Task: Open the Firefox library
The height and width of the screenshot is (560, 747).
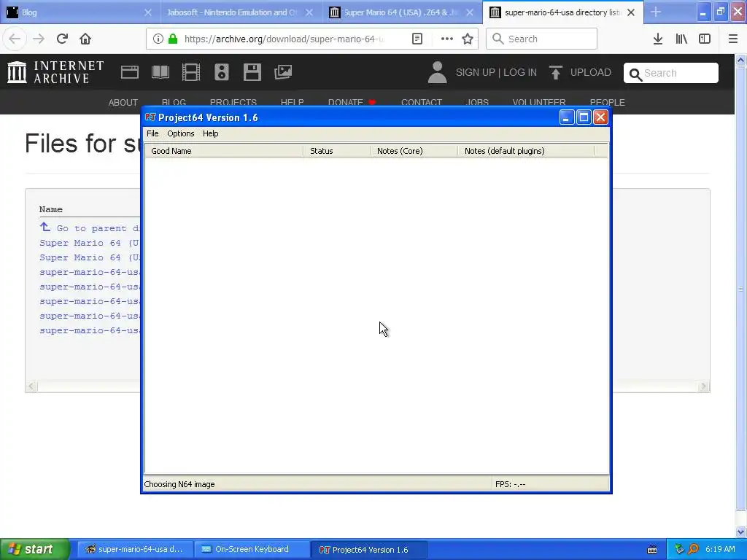Action: (x=681, y=39)
